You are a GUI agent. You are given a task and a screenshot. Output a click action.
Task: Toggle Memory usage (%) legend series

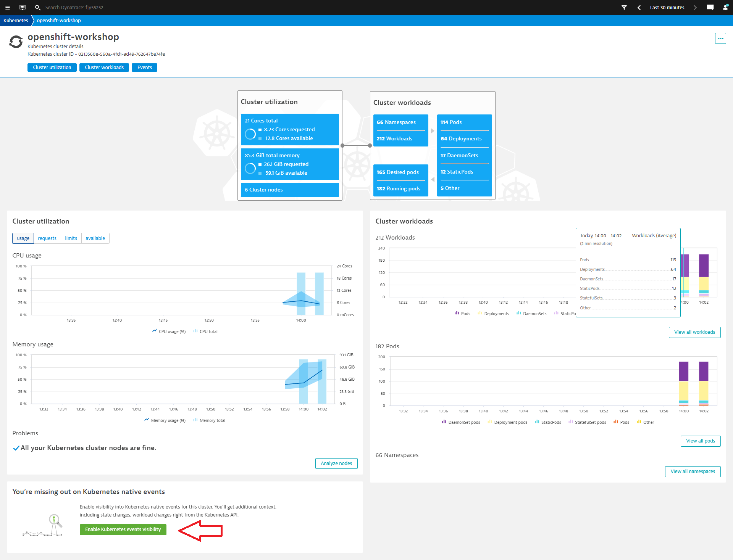(165, 420)
